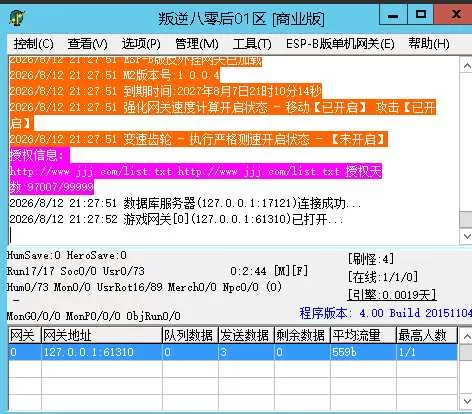Click the 0:2:44 [M][F] uptime text

pyautogui.click(x=269, y=271)
